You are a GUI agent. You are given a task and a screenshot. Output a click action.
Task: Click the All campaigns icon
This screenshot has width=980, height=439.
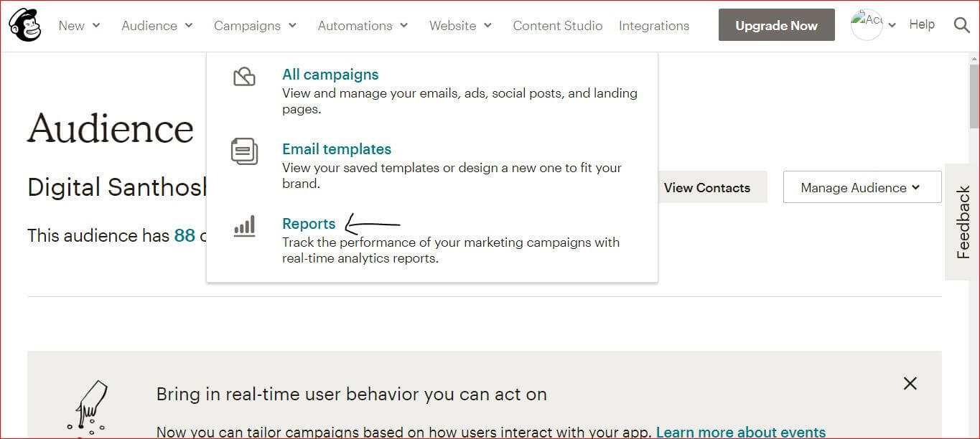click(244, 76)
